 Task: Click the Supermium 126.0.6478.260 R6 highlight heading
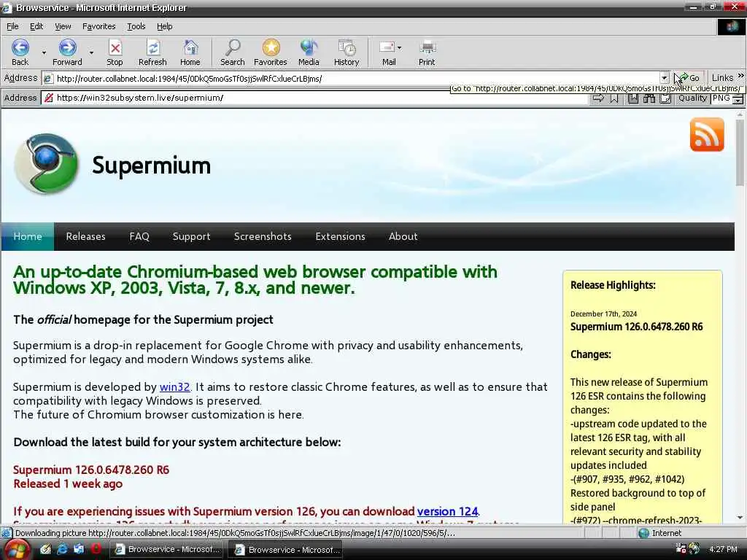point(636,327)
